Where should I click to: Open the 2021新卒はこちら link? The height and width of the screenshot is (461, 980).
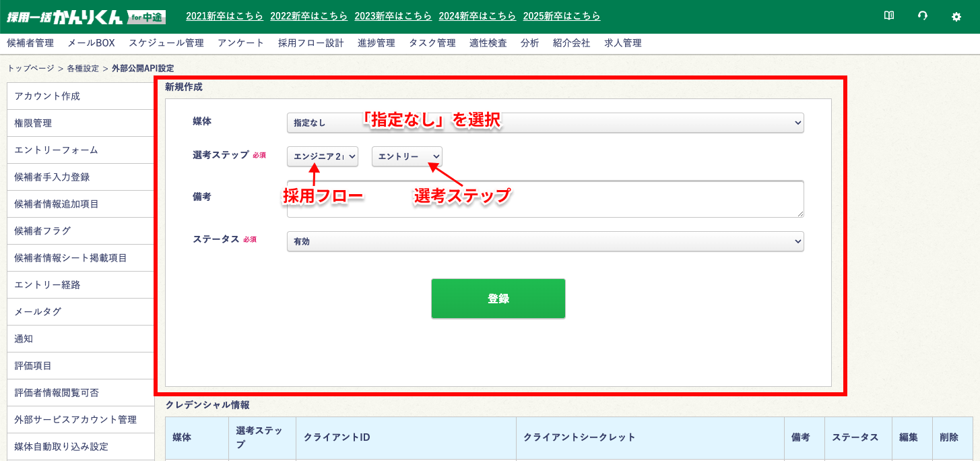point(224,16)
